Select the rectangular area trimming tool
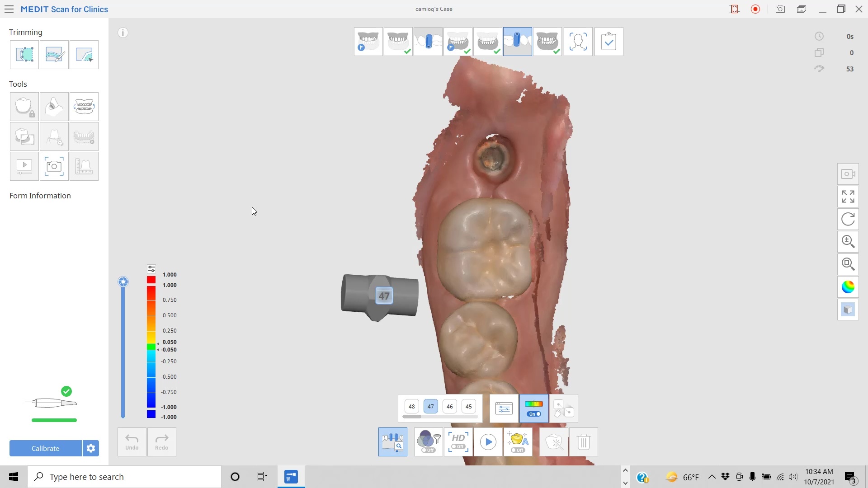The image size is (868, 488). [24, 55]
